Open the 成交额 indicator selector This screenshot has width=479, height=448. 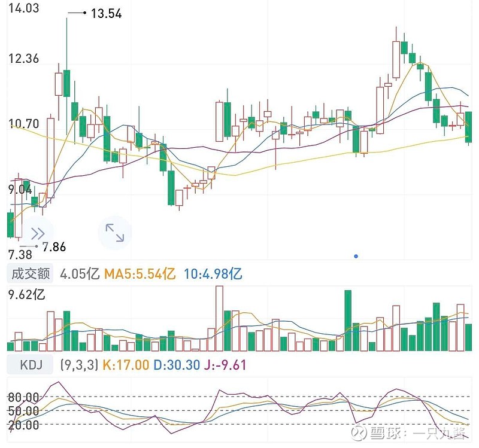(x=30, y=273)
